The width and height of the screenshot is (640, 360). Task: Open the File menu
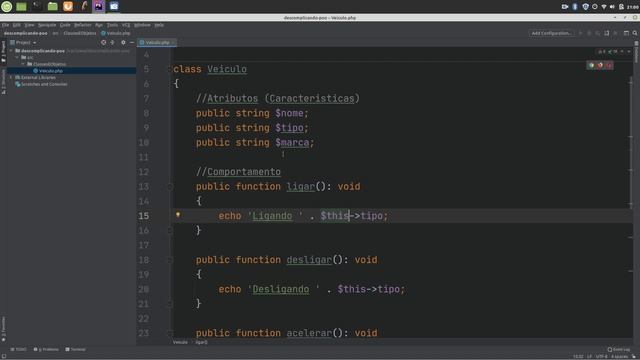(5, 25)
